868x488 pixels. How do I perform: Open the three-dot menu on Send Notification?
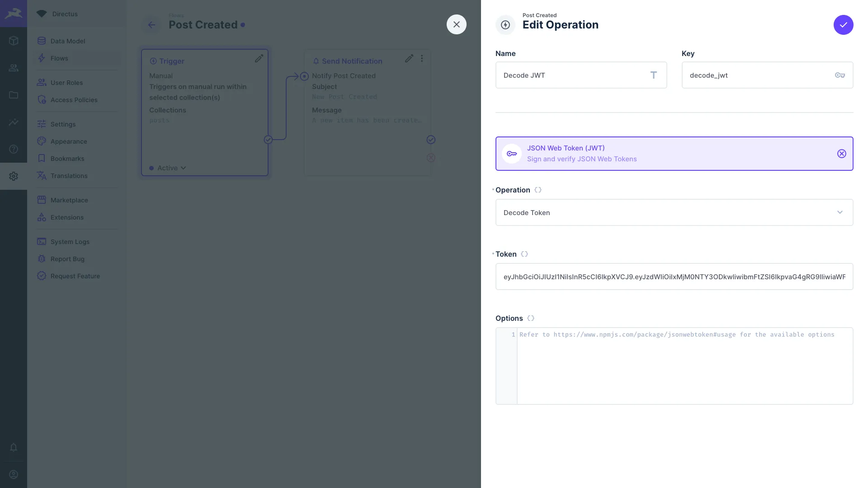click(422, 58)
